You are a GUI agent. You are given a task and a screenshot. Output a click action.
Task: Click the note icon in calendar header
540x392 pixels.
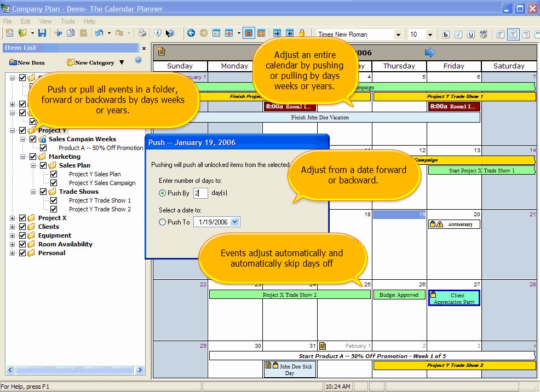pyautogui.click(x=161, y=51)
